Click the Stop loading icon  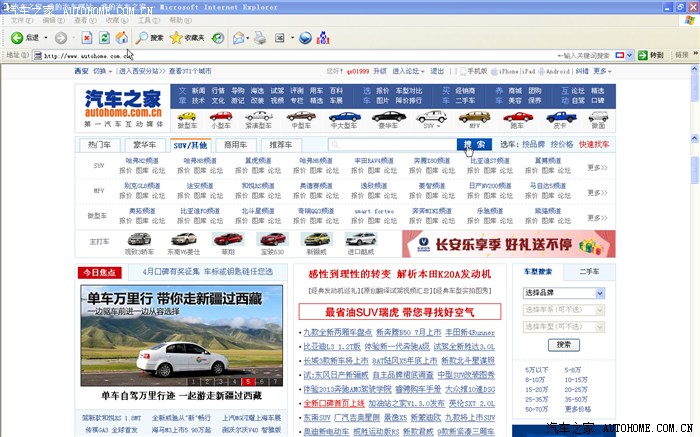point(88,38)
